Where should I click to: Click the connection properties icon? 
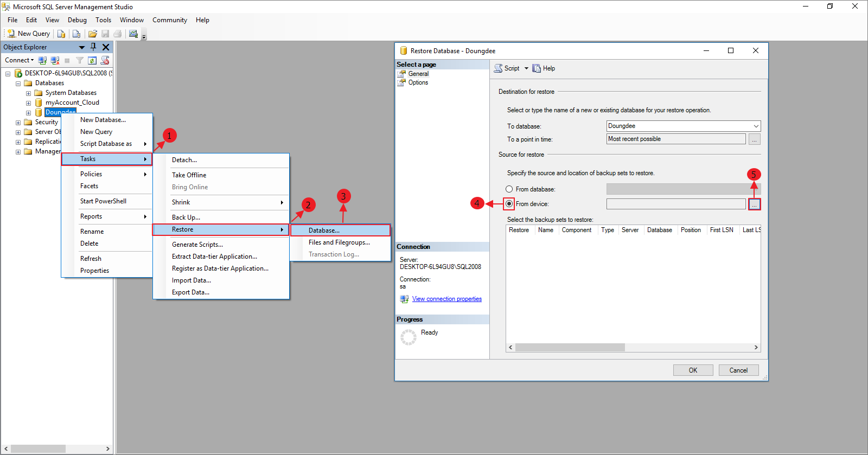(404, 299)
